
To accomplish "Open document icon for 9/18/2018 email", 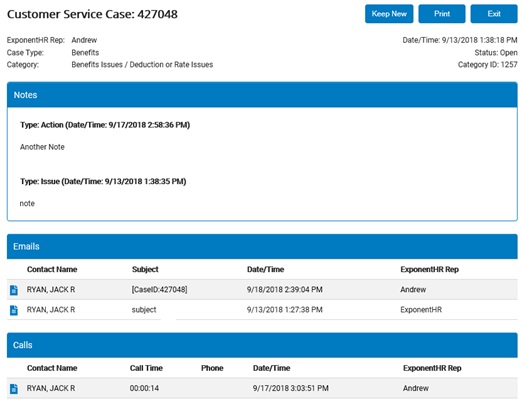I will 14,290.
